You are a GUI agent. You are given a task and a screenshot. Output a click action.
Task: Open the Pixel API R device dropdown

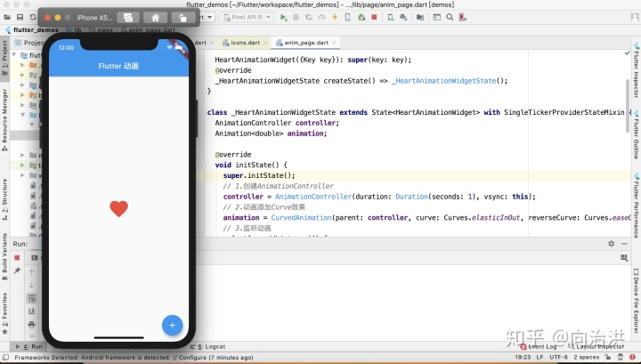(247, 17)
